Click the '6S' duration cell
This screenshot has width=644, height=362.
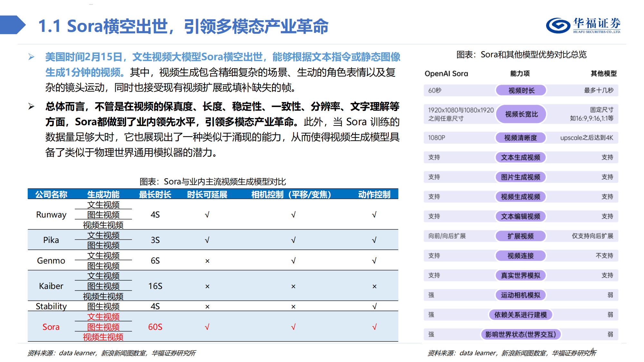click(155, 261)
